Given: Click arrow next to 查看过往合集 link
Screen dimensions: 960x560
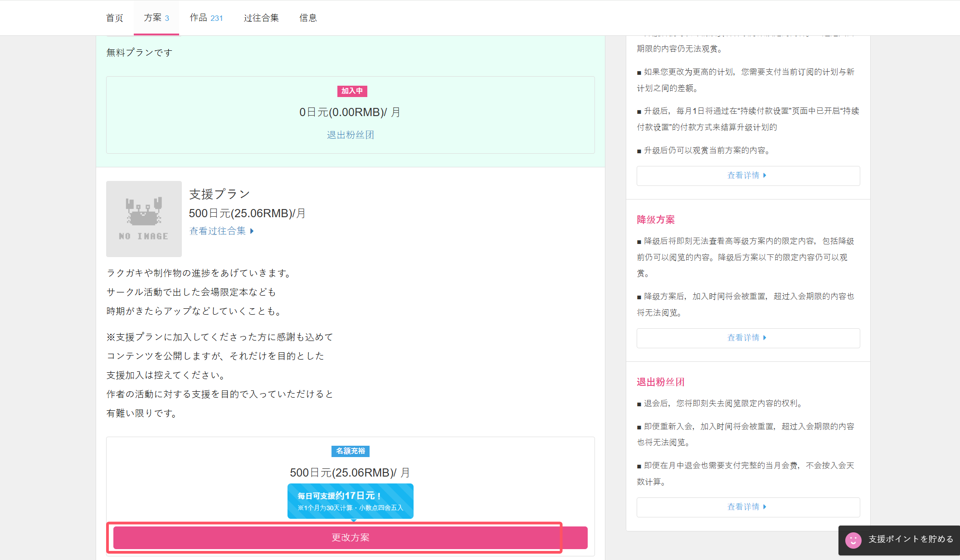Looking at the screenshot, I should 252,231.
